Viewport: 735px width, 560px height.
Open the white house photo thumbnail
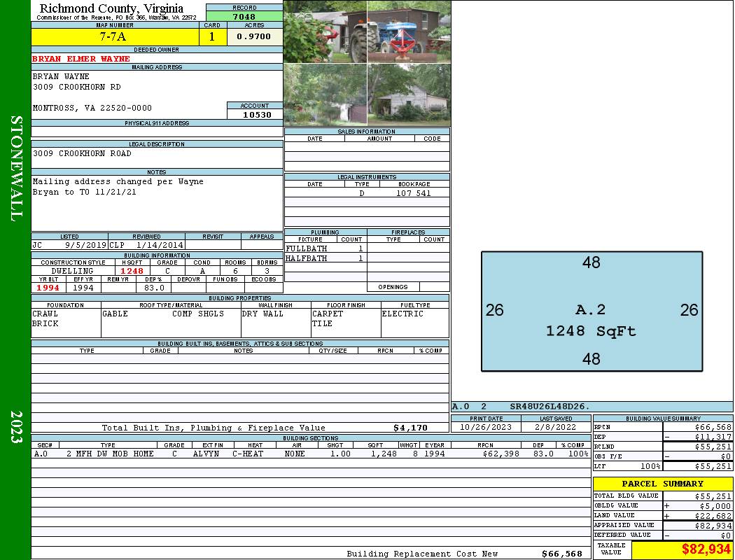pos(409,94)
